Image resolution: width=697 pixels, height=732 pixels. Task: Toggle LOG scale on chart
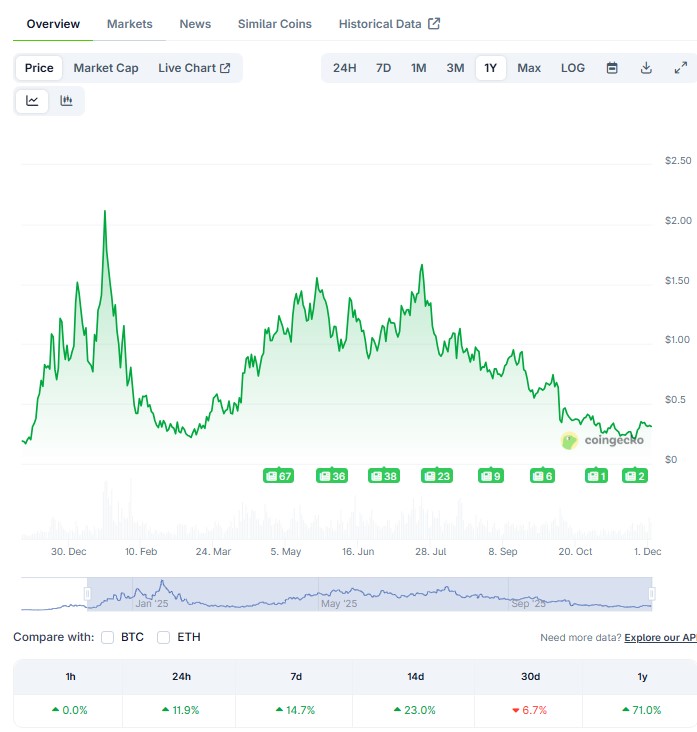[573, 68]
